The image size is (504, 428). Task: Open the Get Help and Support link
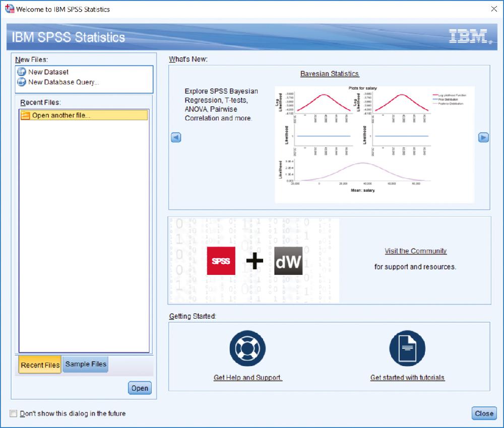click(x=247, y=377)
